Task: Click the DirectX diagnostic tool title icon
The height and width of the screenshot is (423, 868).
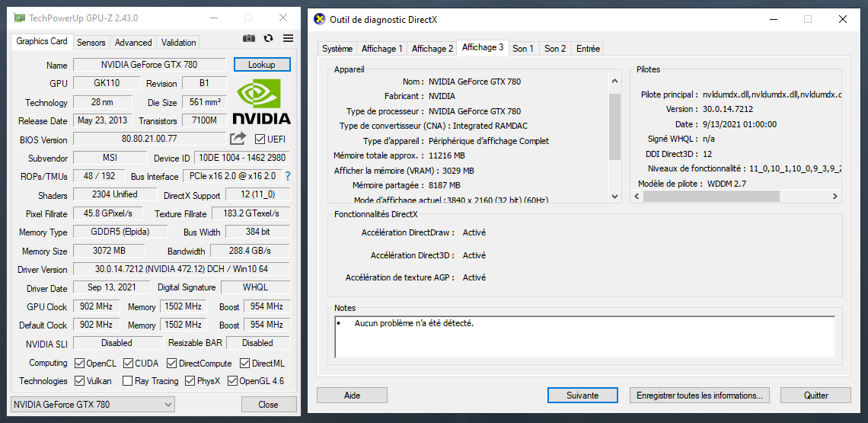Action: pos(320,19)
